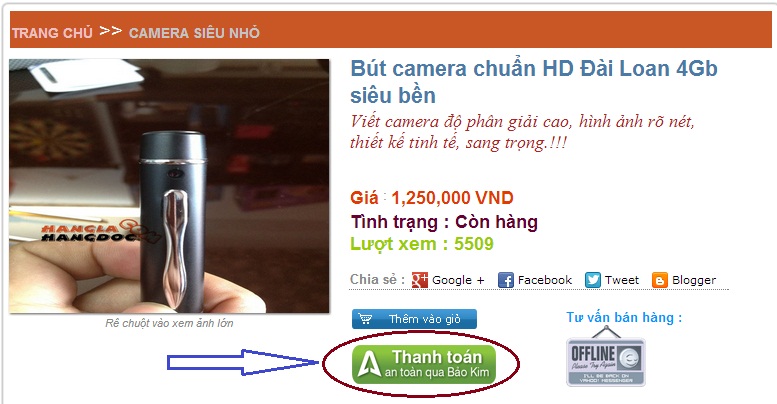This screenshot has height=404, width=777.
Task: Click the Tweet share text link
Action: click(622, 280)
